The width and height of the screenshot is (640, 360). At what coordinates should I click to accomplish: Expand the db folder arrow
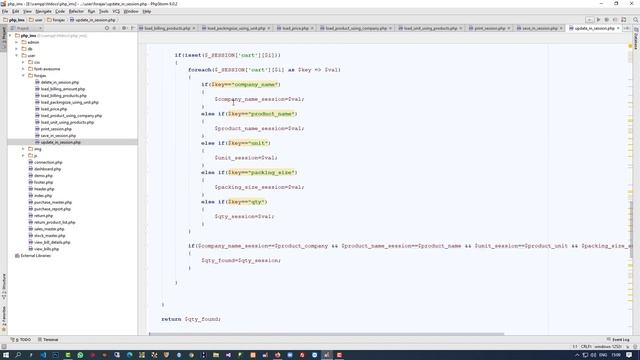tap(17, 49)
